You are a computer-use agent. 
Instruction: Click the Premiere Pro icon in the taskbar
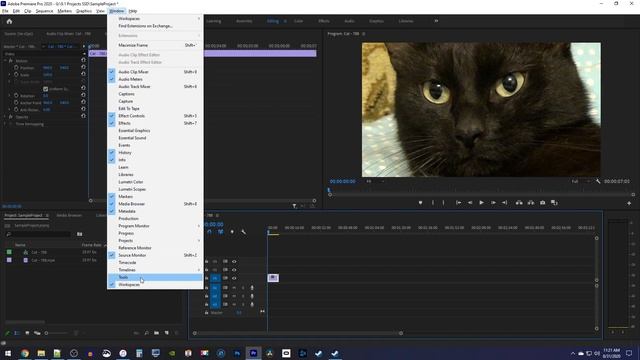(253, 353)
